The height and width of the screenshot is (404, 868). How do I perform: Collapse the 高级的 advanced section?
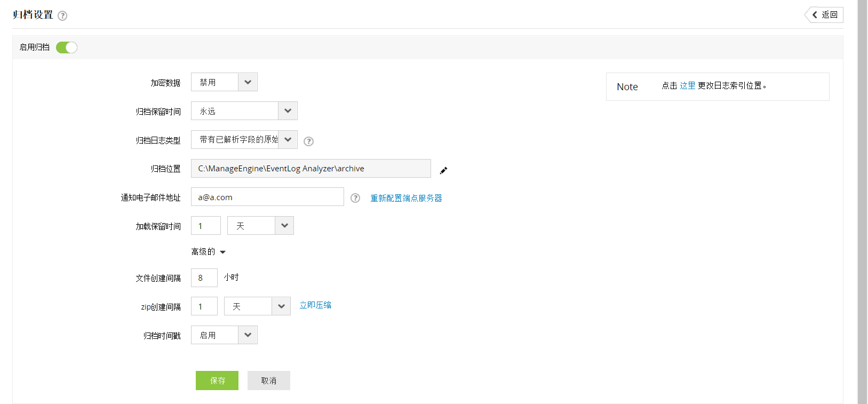(209, 251)
